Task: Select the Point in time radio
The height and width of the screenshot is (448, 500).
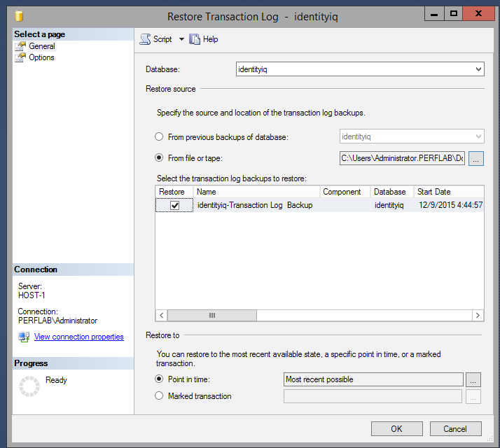Action: [x=159, y=379]
